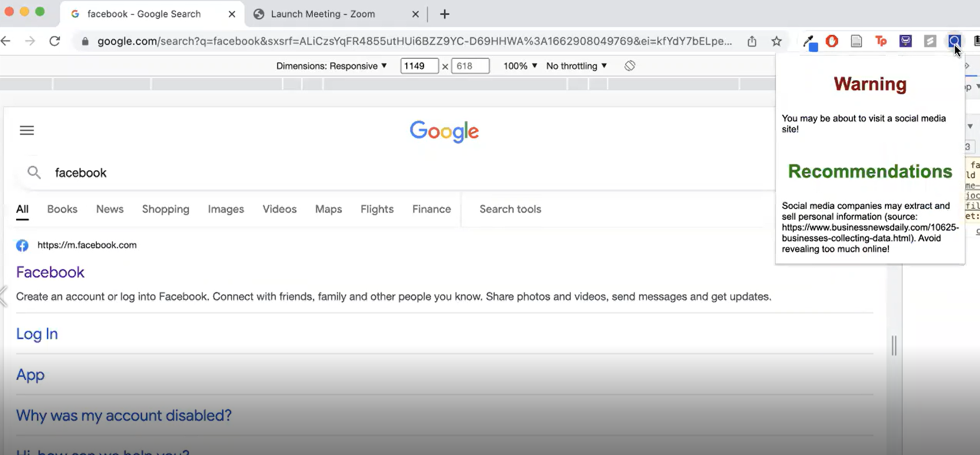The height and width of the screenshot is (455, 980).
Task: Select the Images search tab
Action: pyautogui.click(x=226, y=209)
